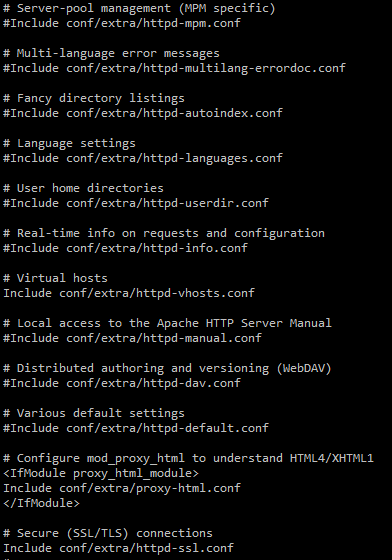Click the opening IfModule proxy_html_module tag

point(101,474)
